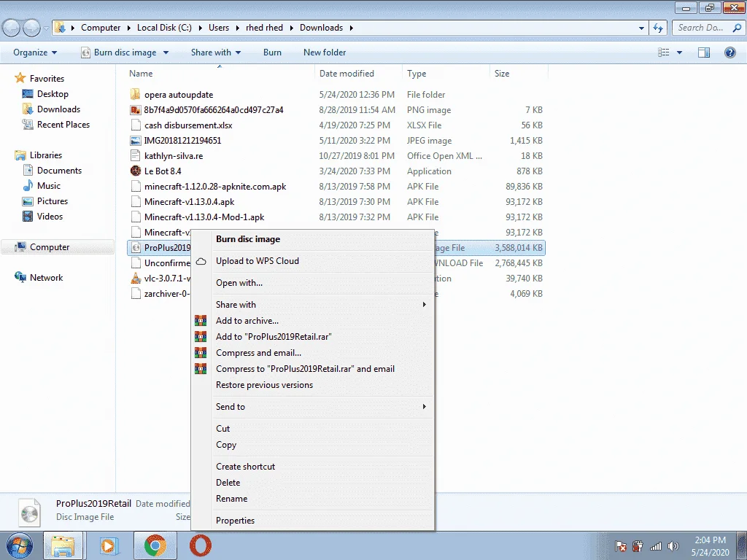Select Libraries in navigation pane

(x=46, y=155)
